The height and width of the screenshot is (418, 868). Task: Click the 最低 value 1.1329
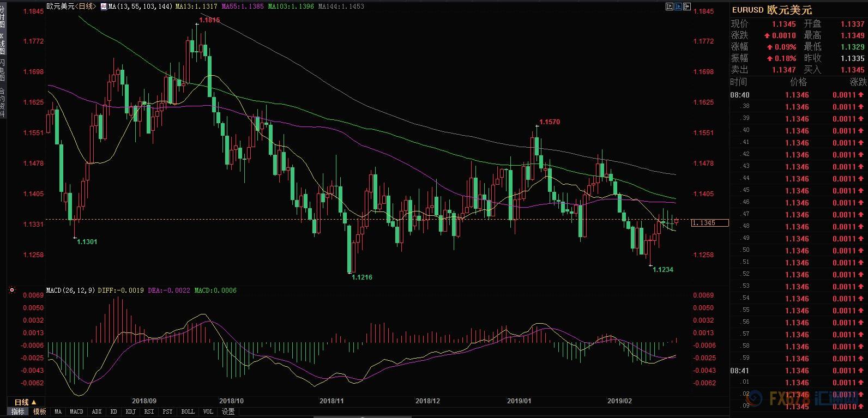(x=852, y=47)
